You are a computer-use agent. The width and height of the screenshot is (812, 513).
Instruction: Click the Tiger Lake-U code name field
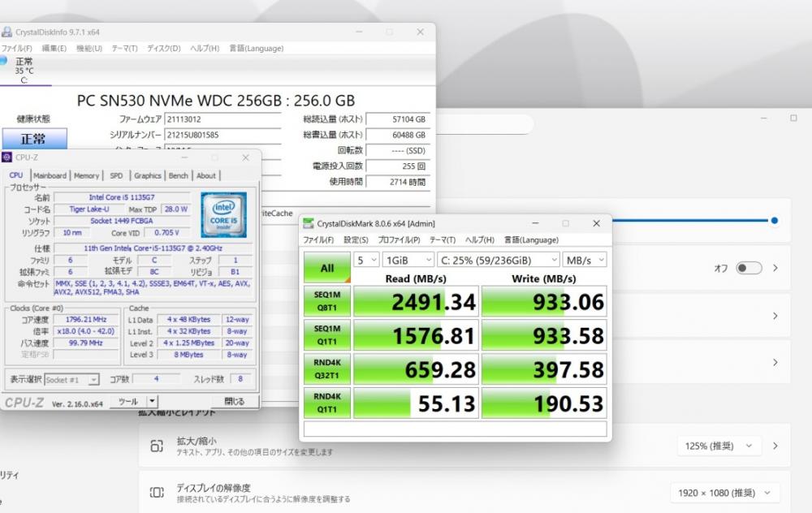(x=89, y=209)
